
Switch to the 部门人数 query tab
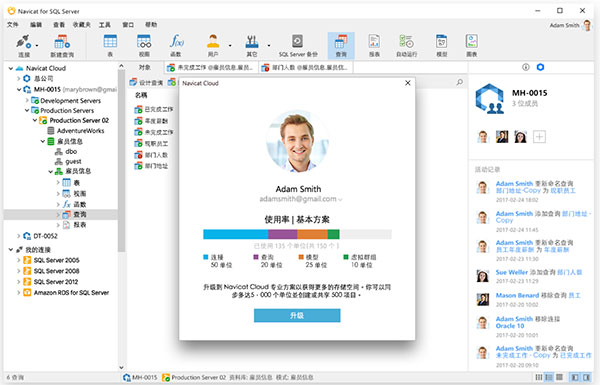(305, 68)
